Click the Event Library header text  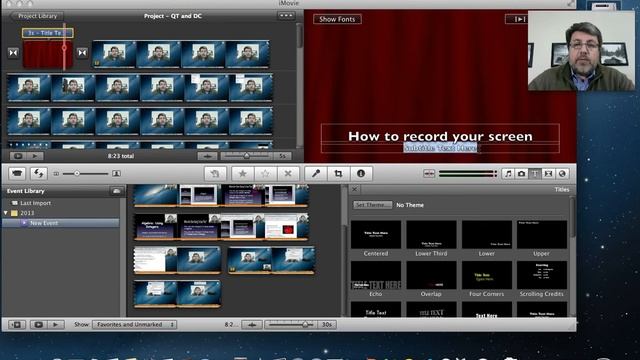click(25, 191)
